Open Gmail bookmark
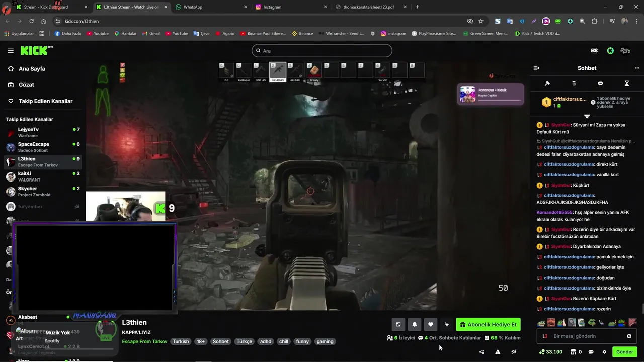Viewport: 644px width, 362px height. [x=150, y=34]
